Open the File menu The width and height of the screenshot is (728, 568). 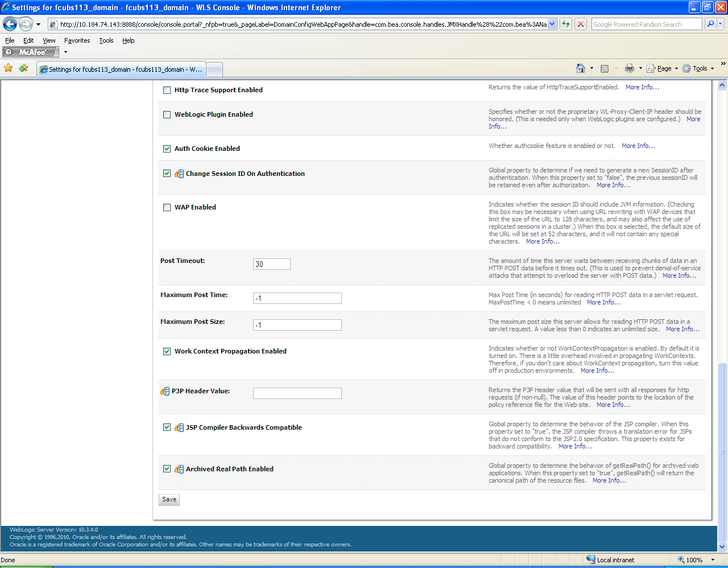tap(10, 40)
